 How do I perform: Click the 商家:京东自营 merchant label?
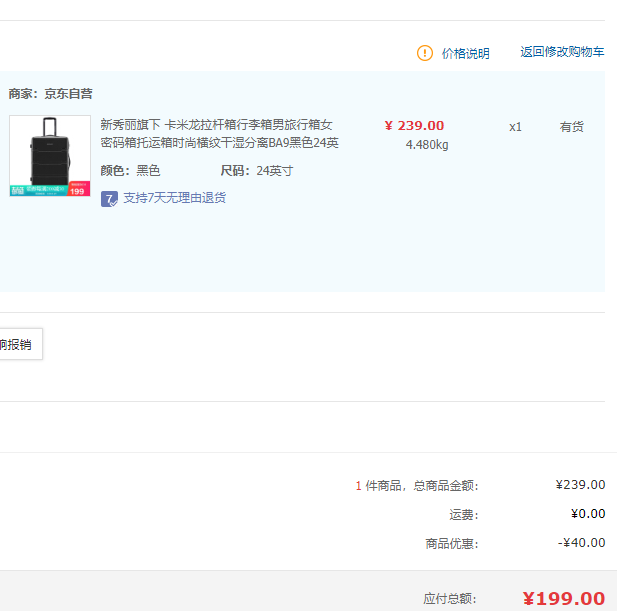[50, 94]
